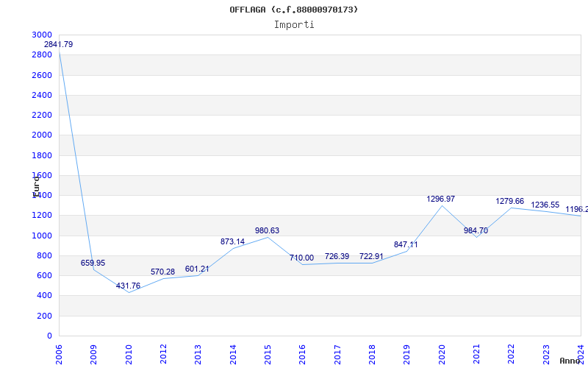588x368 pixels.
Task: Click the 431.76 data point label
Action: point(128,286)
